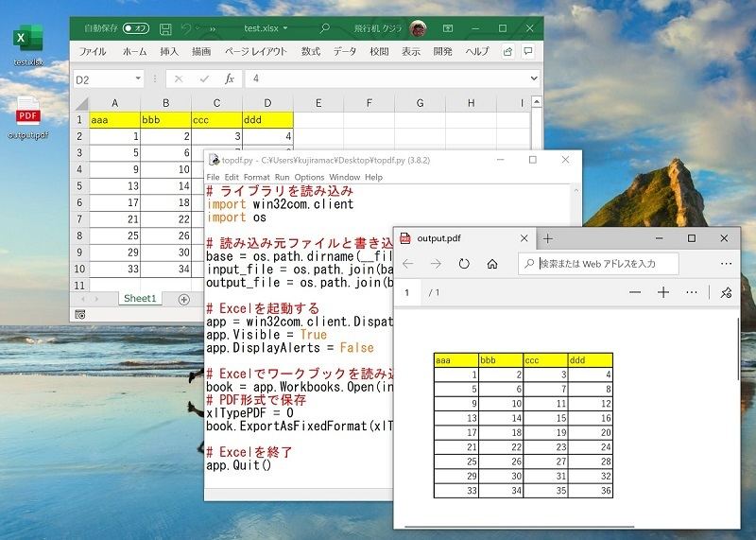Click the formula bar enter checkmark

click(x=204, y=78)
